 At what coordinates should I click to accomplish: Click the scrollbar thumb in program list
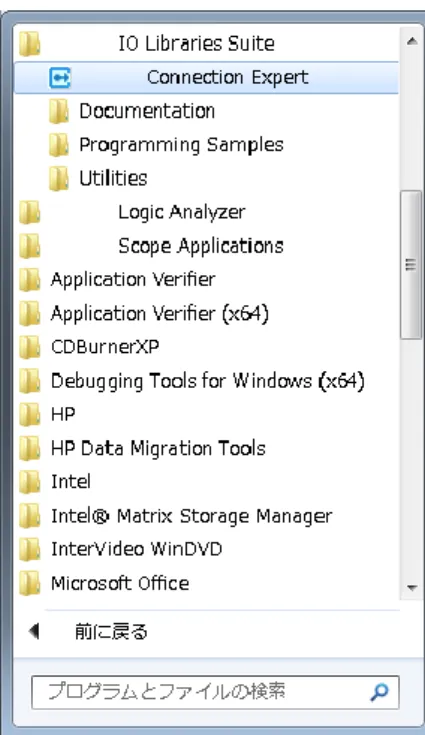[x=411, y=265]
